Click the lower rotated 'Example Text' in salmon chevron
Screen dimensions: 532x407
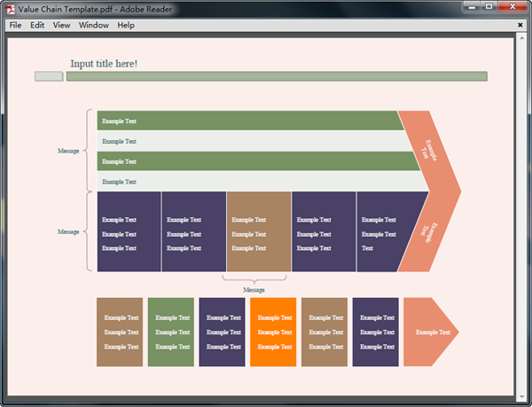(x=428, y=232)
